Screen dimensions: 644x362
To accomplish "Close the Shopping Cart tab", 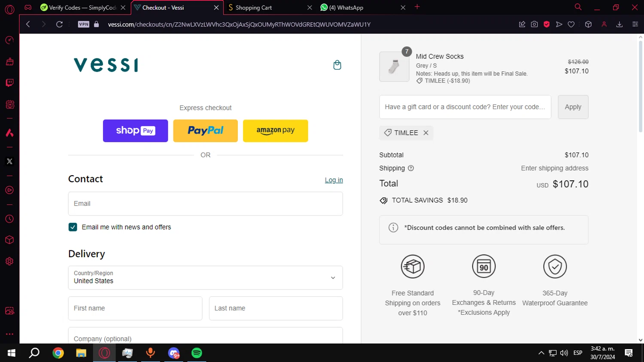I will tap(310, 8).
